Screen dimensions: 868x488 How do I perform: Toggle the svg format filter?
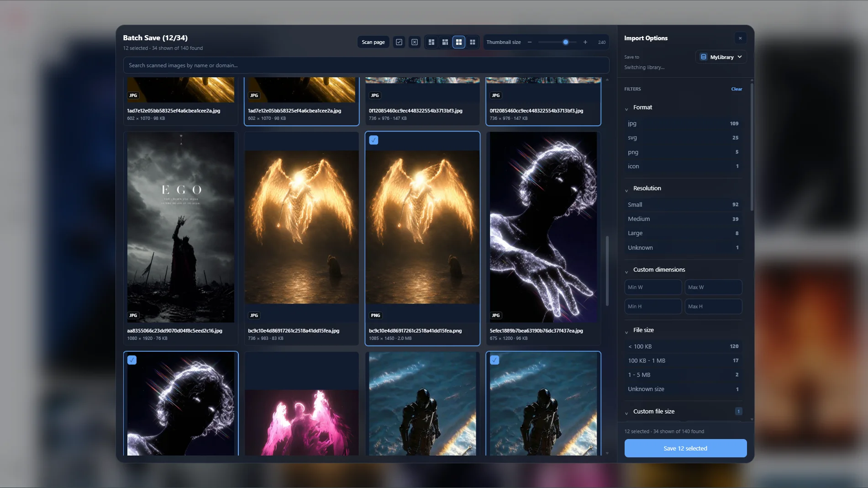coord(683,138)
